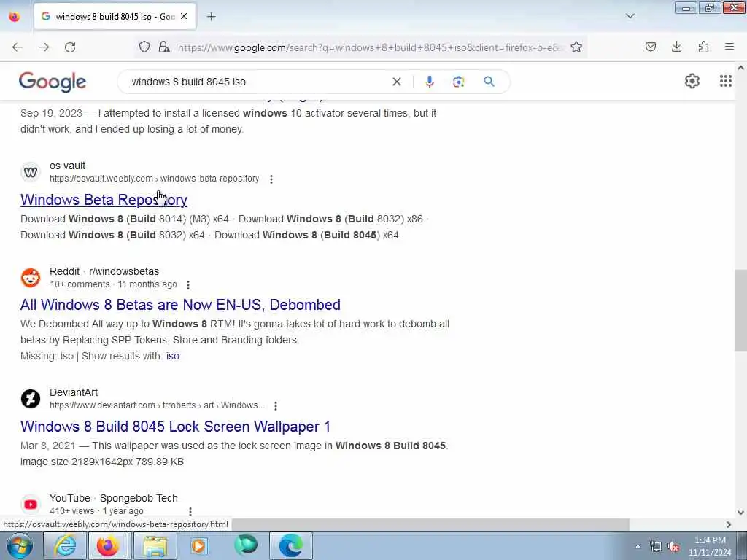Click the YouTube favicon
747x560 pixels.
point(31,505)
